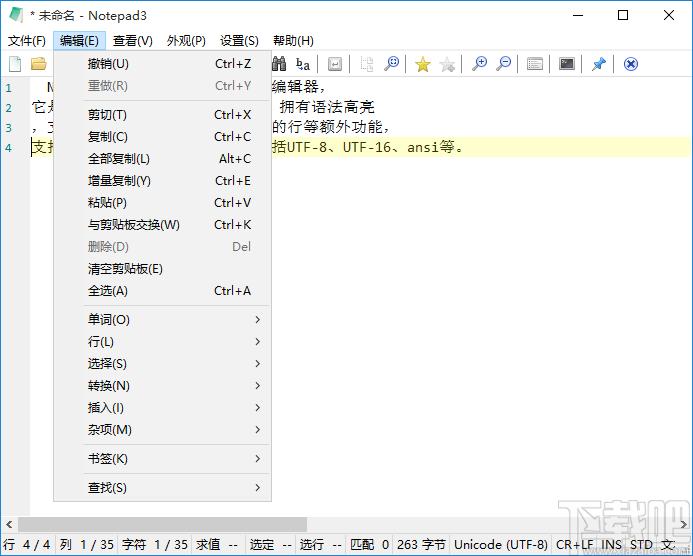Toggle word wrap with the return-arrow icon
693x556 pixels.
coord(335,65)
